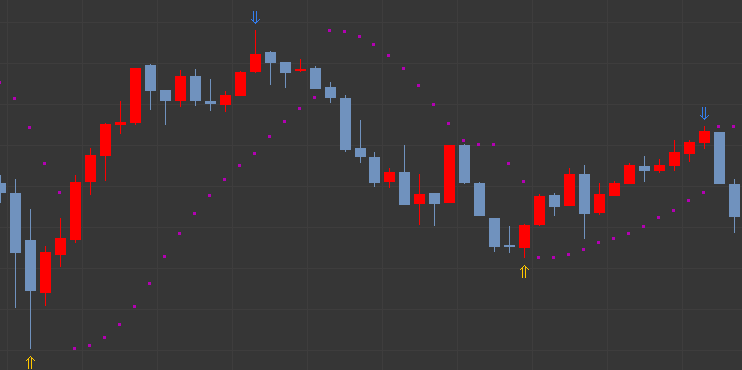Image resolution: width=742 pixels, height=370 pixels.
Task: Select the yellow buy arrow below the mid-right red candle
Action: click(524, 272)
